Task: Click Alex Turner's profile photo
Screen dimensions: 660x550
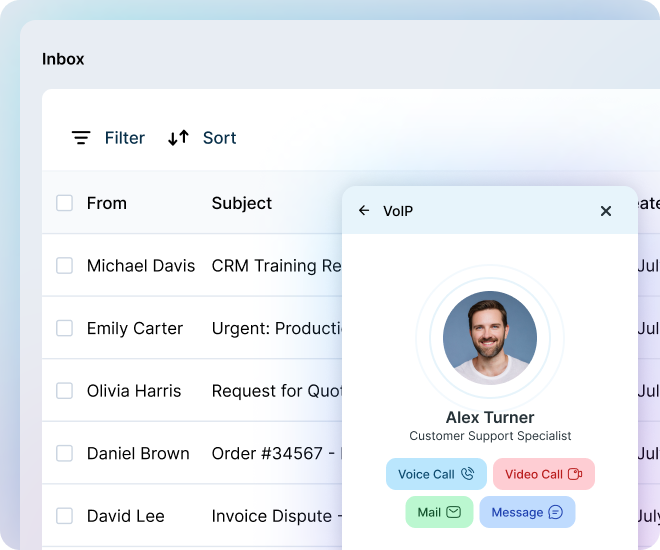Action: (490, 338)
